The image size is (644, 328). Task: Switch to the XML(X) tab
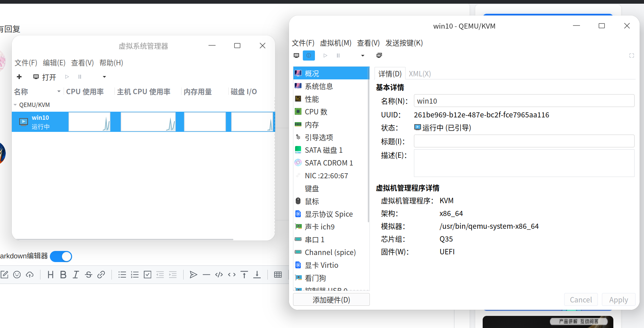pyautogui.click(x=420, y=74)
